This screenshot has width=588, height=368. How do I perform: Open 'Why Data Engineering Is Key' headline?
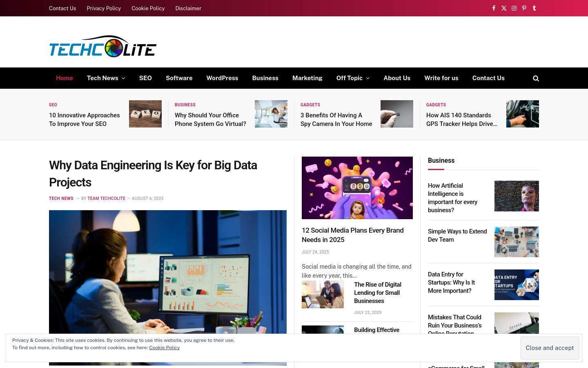tap(153, 174)
